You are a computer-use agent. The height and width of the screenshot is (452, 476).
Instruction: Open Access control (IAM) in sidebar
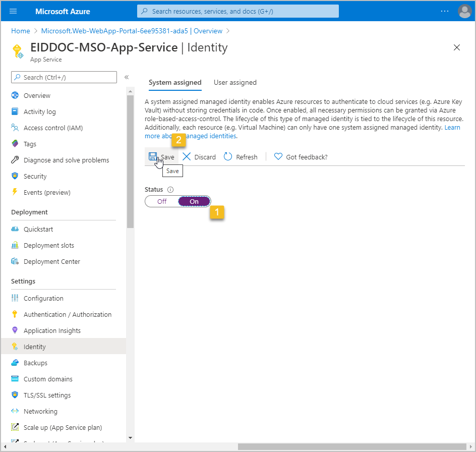tap(53, 128)
